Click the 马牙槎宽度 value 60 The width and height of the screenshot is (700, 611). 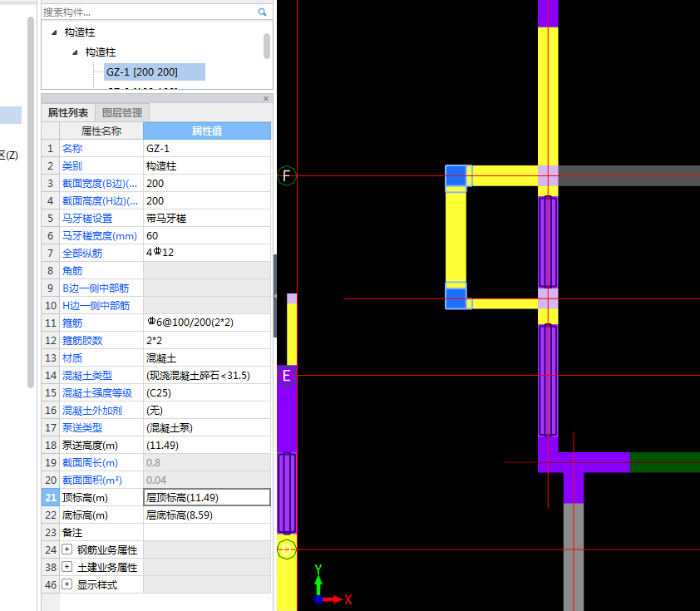pyautogui.click(x=207, y=235)
